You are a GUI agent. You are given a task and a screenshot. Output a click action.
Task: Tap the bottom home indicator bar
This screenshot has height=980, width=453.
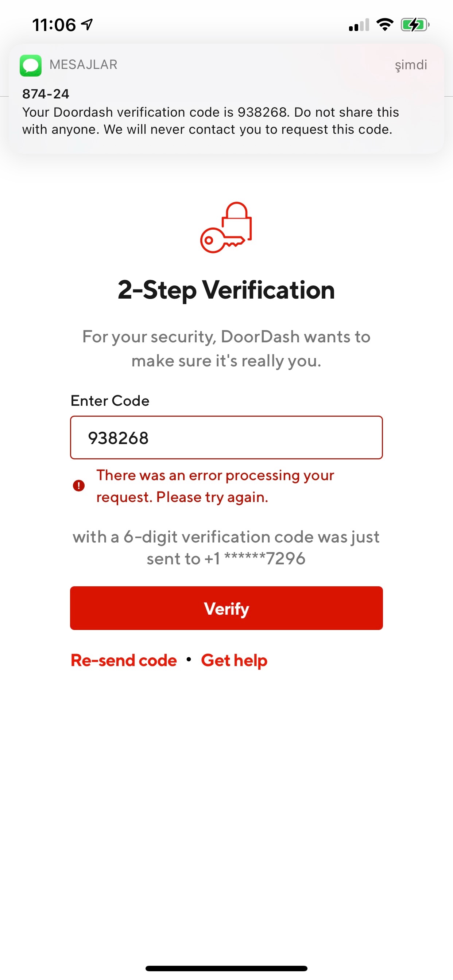click(226, 968)
